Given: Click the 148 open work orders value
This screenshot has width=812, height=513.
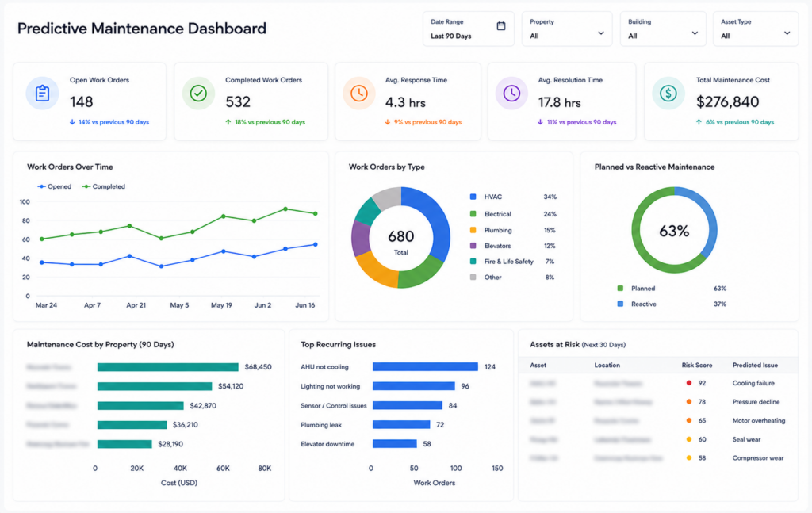Looking at the screenshot, I should click(82, 102).
